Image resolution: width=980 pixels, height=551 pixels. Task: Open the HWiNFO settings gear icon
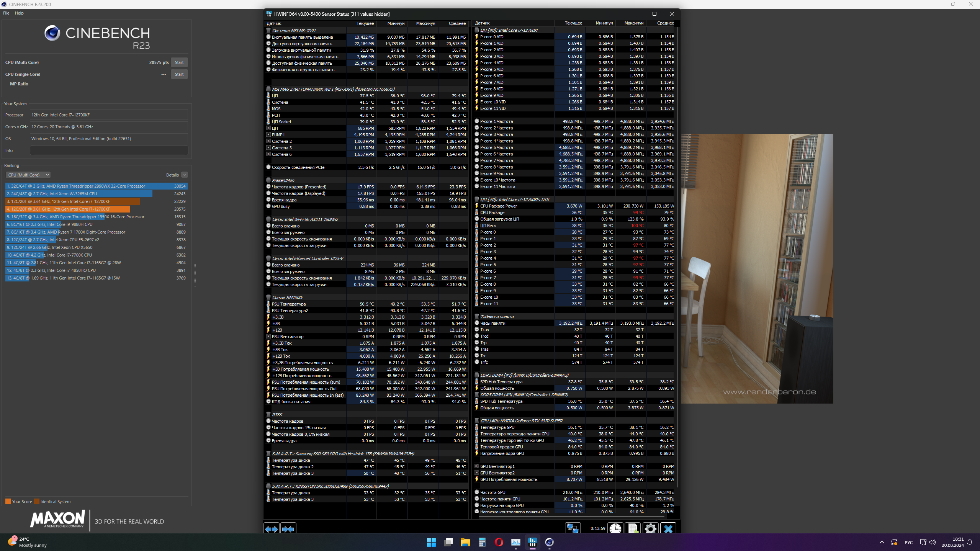(650, 529)
